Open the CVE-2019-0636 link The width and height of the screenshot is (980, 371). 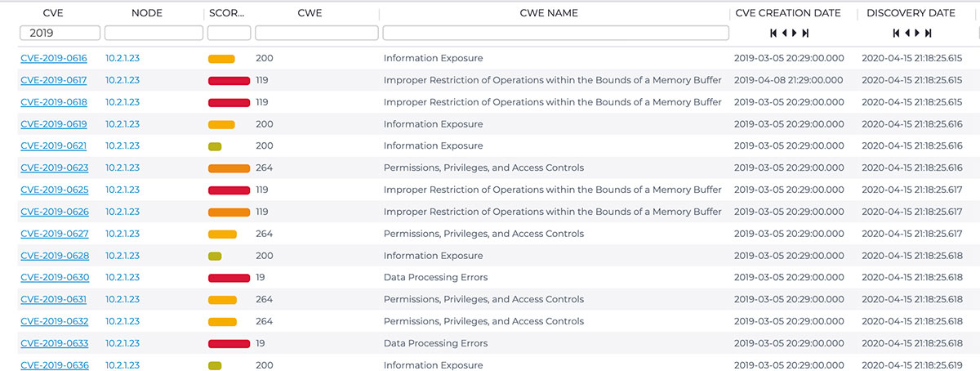pyautogui.click(x=55, y=365)
